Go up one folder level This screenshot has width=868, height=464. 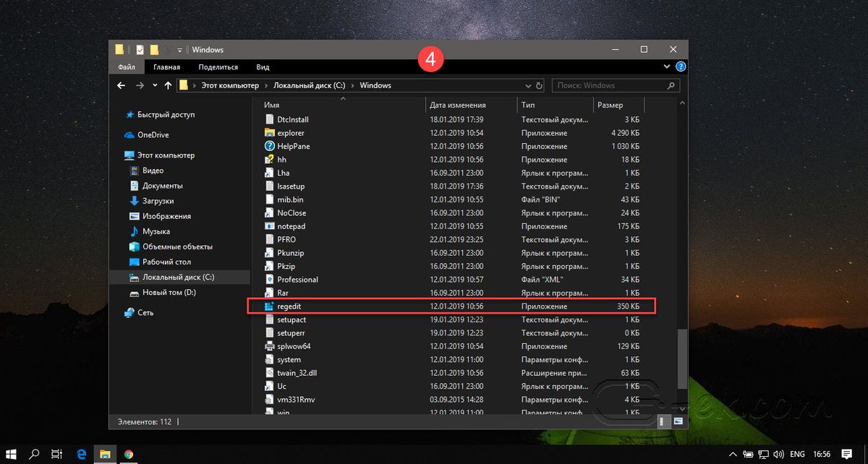(168, 85)
